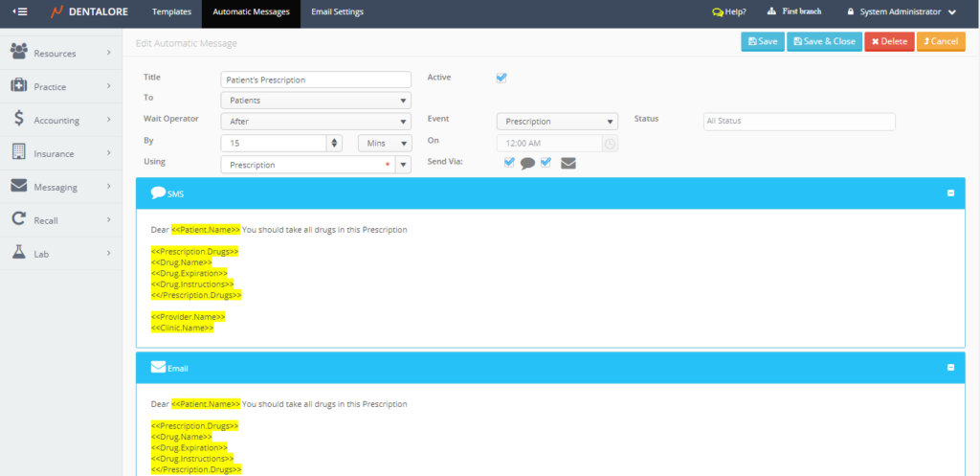Toggle the Email send via checkbox
This screenshot has height=476, width=980.
tap(546, 162)
